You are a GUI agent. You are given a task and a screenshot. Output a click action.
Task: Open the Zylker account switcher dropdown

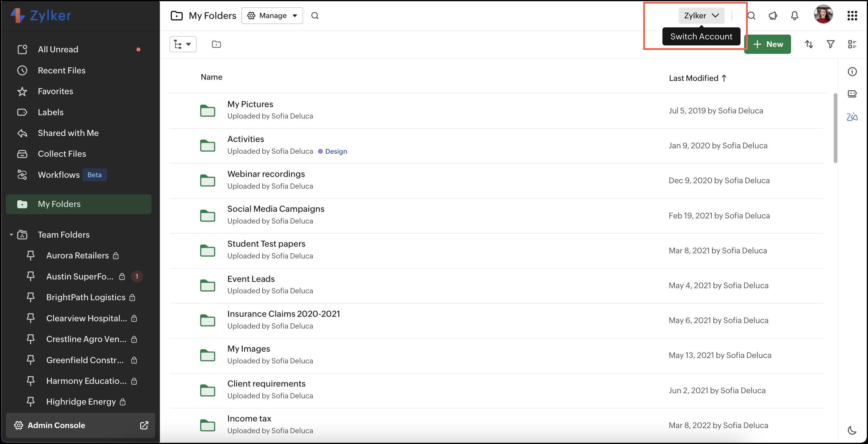click(x=701, y=16)
